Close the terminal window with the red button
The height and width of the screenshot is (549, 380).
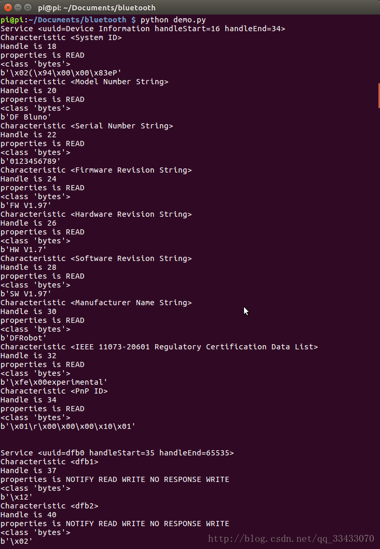pos(8,7)
